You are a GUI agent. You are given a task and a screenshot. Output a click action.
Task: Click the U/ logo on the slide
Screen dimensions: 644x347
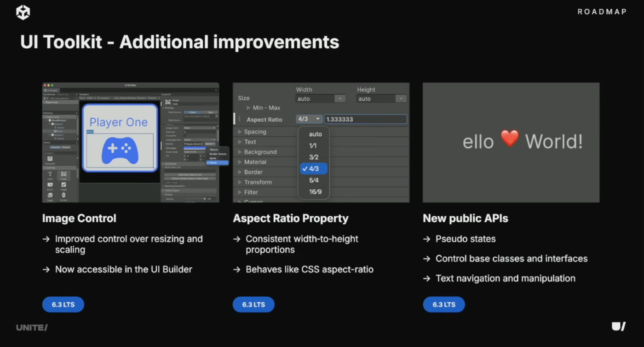click(618, 327)
